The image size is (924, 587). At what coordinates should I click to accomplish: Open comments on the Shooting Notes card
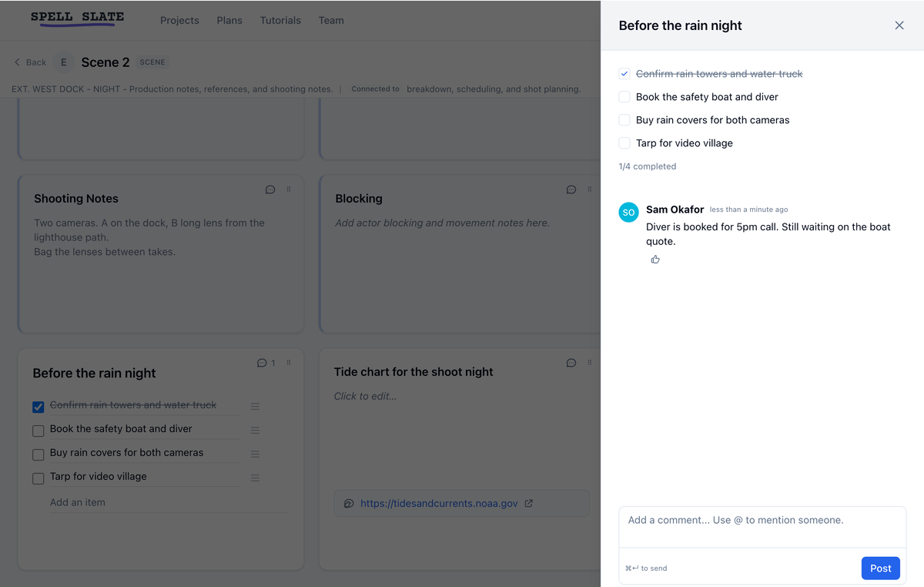point(270,190)
